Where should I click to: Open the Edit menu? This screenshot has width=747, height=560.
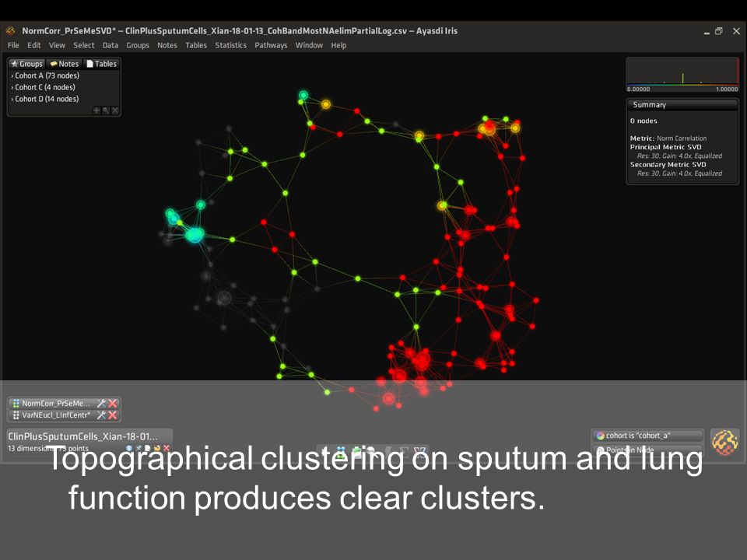coord(33,45)
